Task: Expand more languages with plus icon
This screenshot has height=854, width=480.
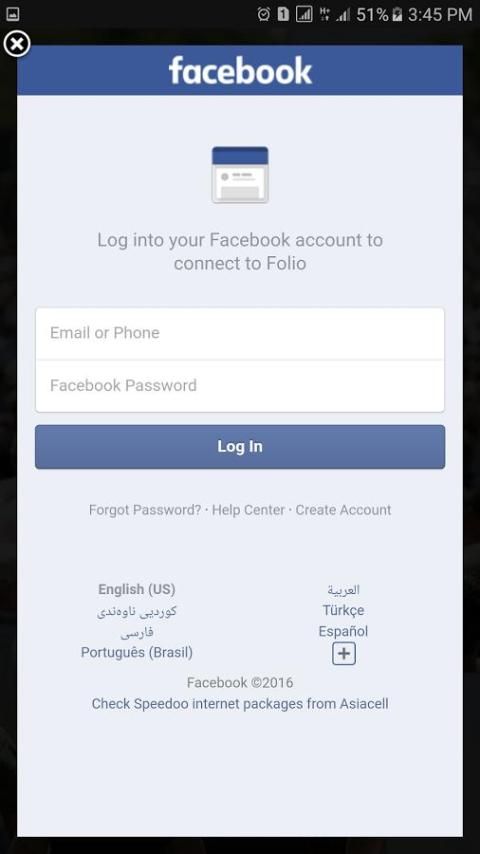Action: coord(344,654)
